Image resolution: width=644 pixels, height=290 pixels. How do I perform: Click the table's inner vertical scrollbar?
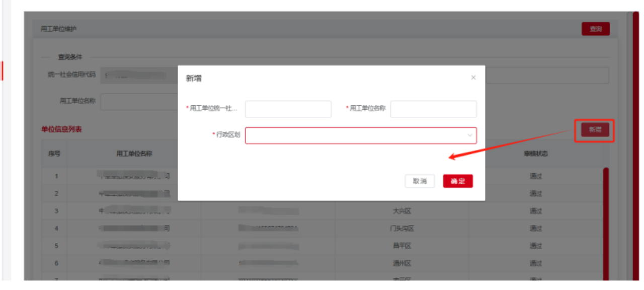(605, 222)
